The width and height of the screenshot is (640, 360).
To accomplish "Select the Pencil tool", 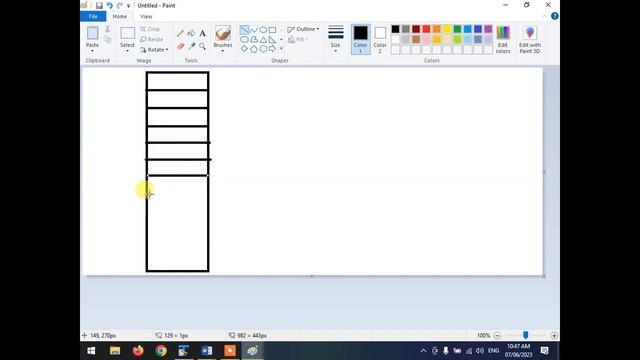I will coord(180,33).
